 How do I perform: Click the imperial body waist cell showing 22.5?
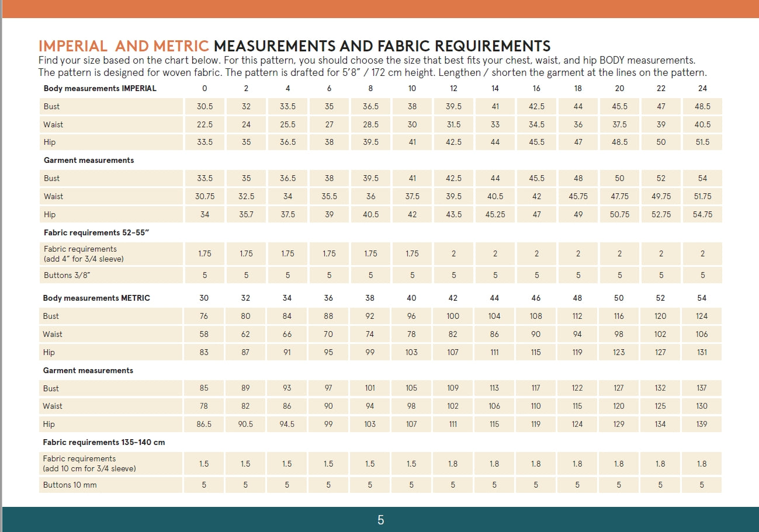pyautogui.click(x=205, y=124)
